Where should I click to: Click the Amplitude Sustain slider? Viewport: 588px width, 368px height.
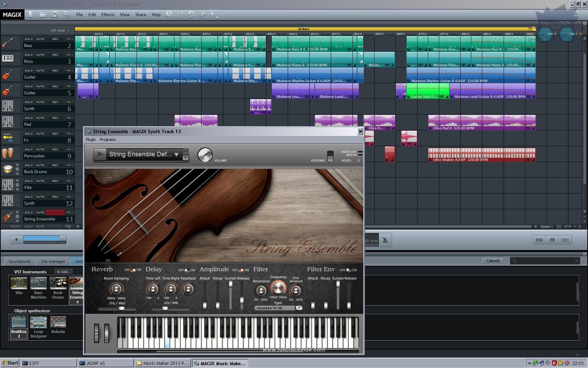(x=230, y=295)
